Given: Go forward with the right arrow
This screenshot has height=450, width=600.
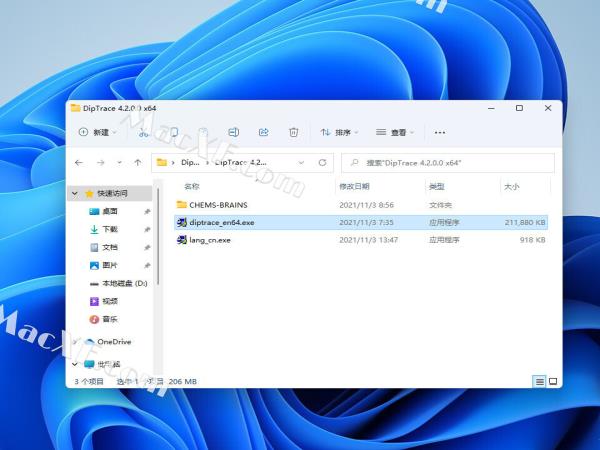Looking at the screenshot, I should (x=101, y=163).
